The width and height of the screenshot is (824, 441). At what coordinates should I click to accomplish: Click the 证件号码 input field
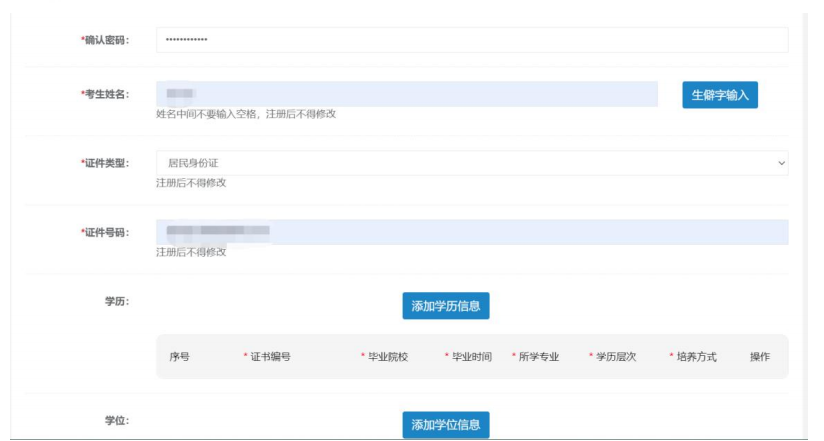click(471, 232)
